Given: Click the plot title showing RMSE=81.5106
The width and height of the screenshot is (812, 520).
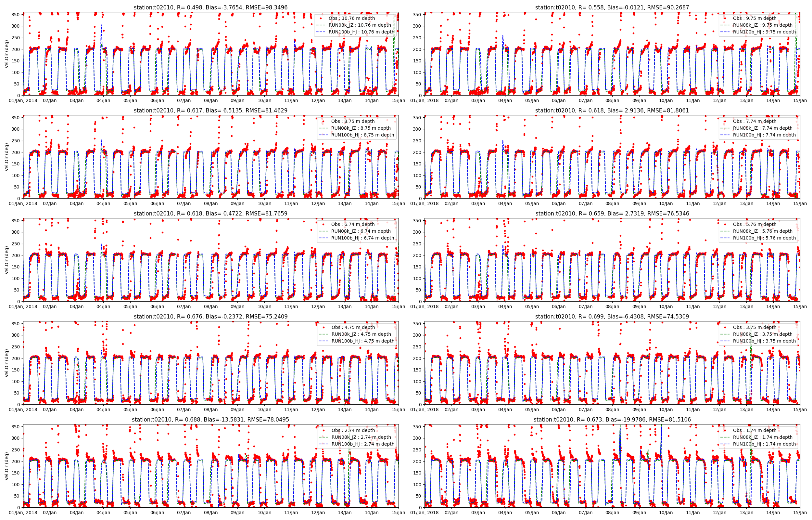Looking at the screenshot, I should click(612, 419).
